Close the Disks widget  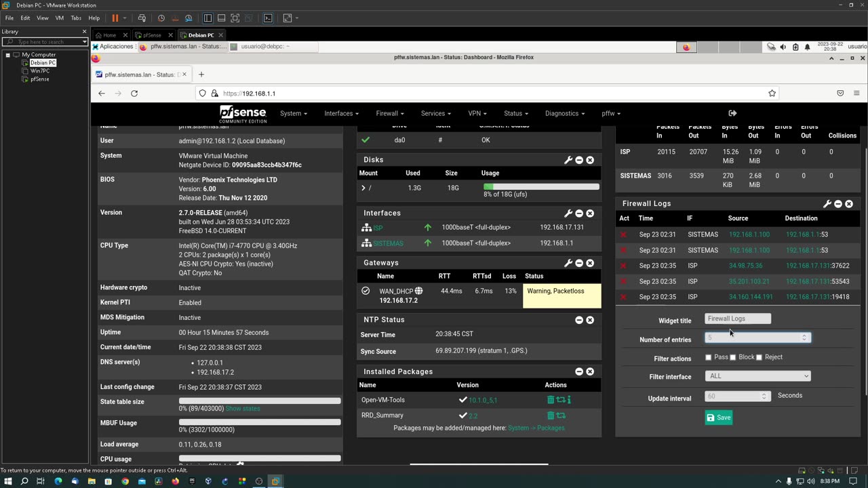[x=590, y=160]
